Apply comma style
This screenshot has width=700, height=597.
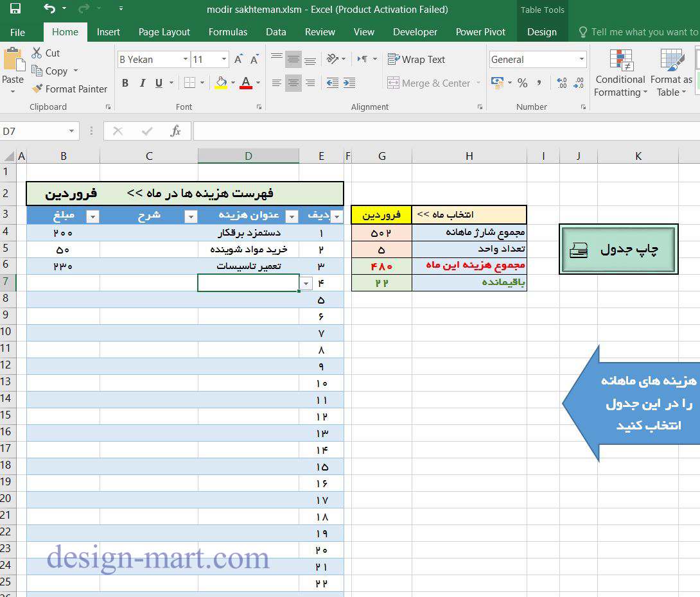click(x=539, y=83)
